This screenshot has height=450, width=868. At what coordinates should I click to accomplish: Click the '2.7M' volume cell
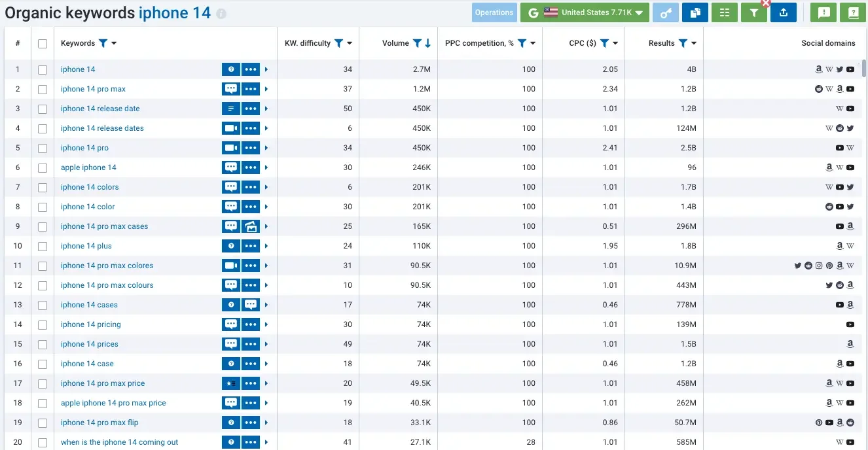point(422,69)
